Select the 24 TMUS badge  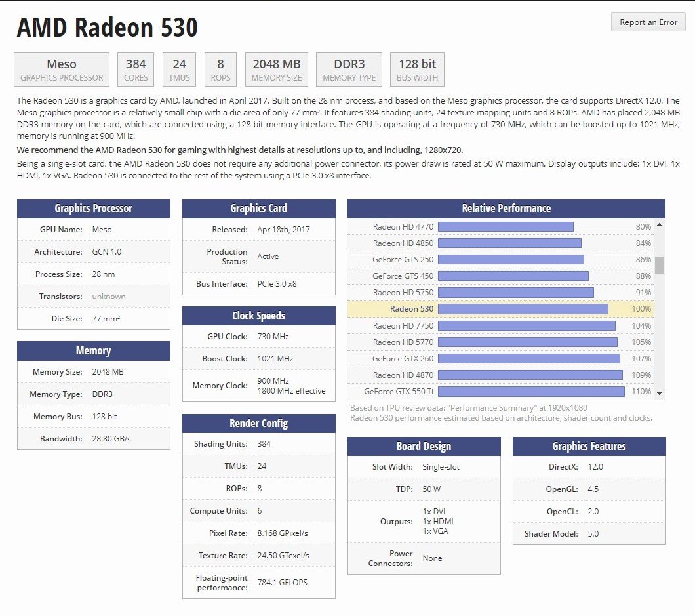click(x=179, y=69)
